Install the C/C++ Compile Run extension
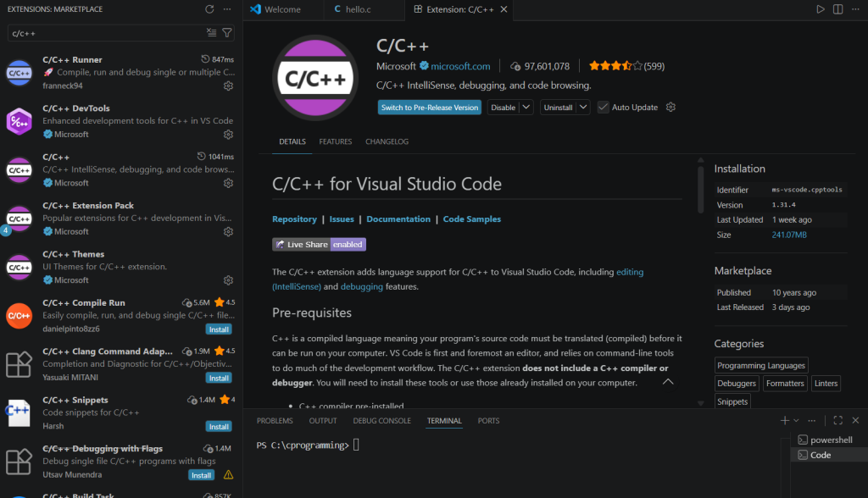This screenshot has width=868, height=498. (219, 329)
